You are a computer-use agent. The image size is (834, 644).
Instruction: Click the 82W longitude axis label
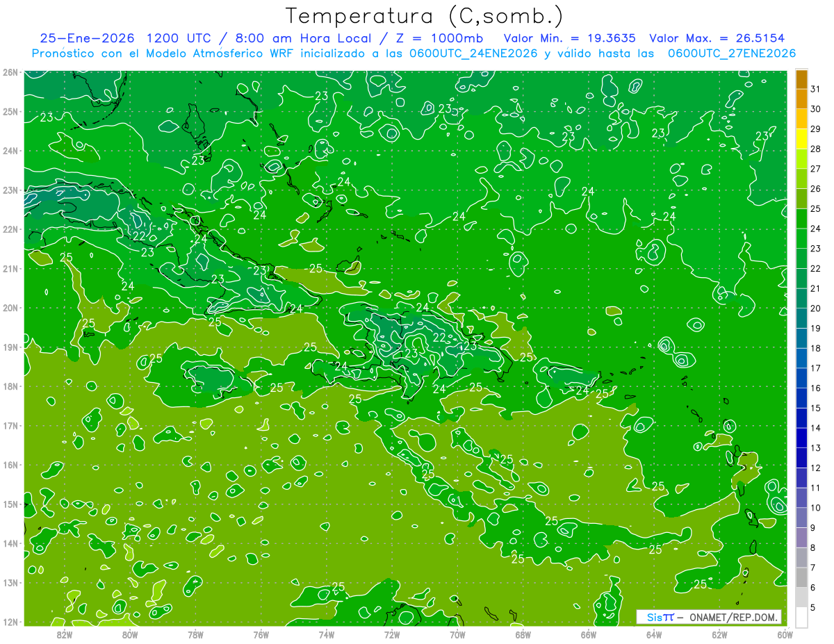pyautogui.click(x=65, y=634)
